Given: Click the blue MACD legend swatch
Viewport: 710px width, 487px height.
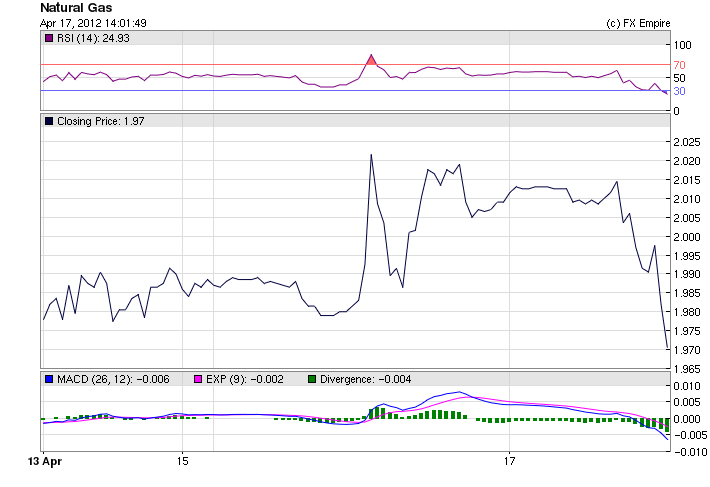Looking at the screenshot, I should (x=49, y=379).
